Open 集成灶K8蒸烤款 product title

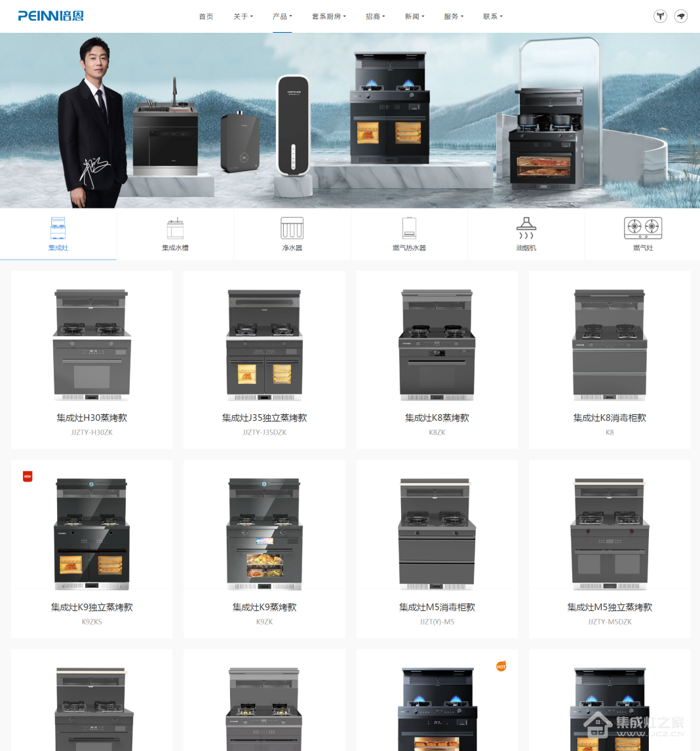(x=437, y=417)
